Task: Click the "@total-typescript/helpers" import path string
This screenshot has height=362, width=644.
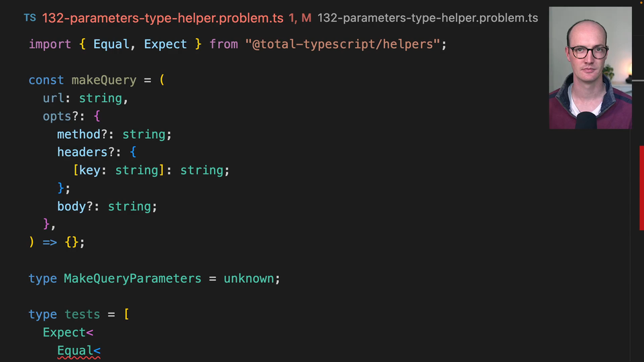Action: click(x=345, y=44)
